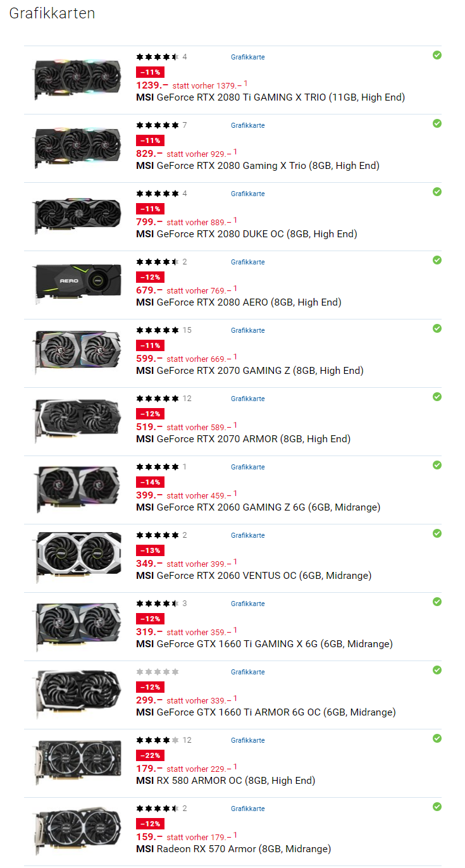
Task: Click green checkmark for RTX 2060 VENTUS OC
Action: (437, 533)
